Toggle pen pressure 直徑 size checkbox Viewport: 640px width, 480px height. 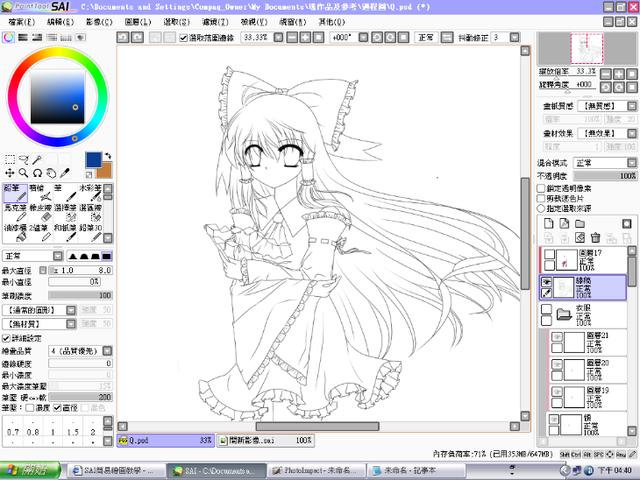coord(57,408)
